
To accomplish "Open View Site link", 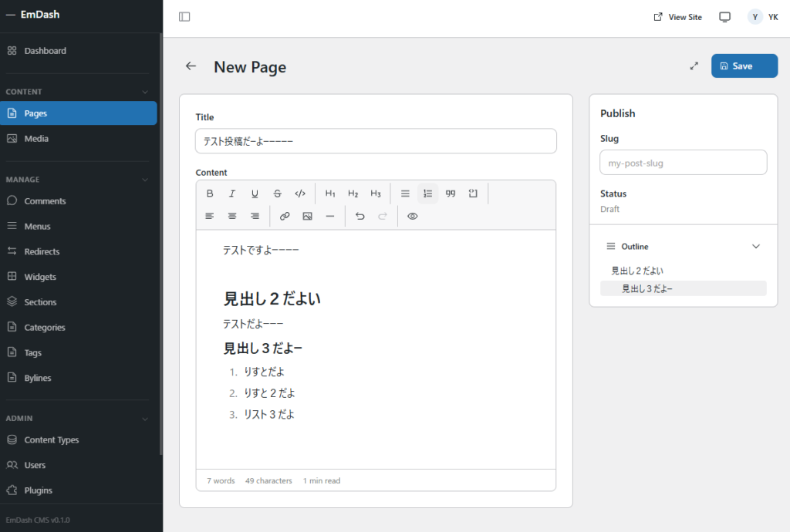I will pos(677,17).
